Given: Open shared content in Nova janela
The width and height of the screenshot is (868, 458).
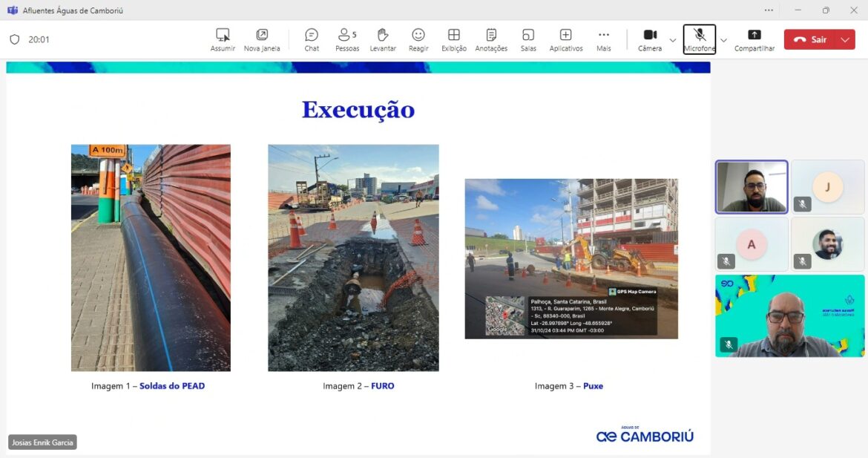Looking at the screenshot, I should click(x=262, y=39).
